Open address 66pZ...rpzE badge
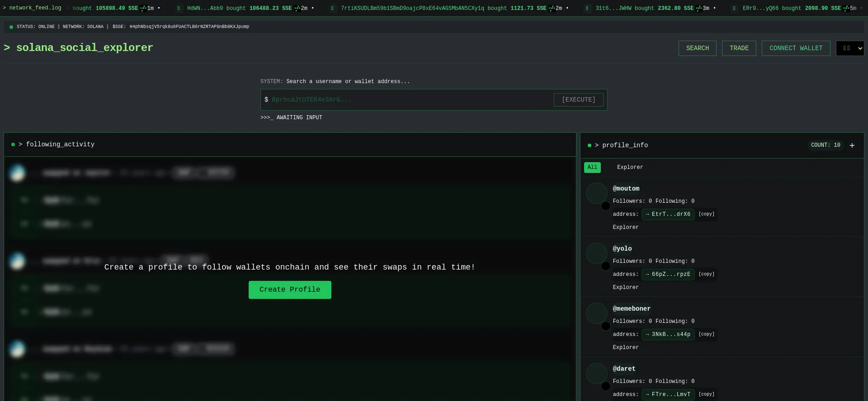Screen dimensions: 868x401 (x=668, y=275)
